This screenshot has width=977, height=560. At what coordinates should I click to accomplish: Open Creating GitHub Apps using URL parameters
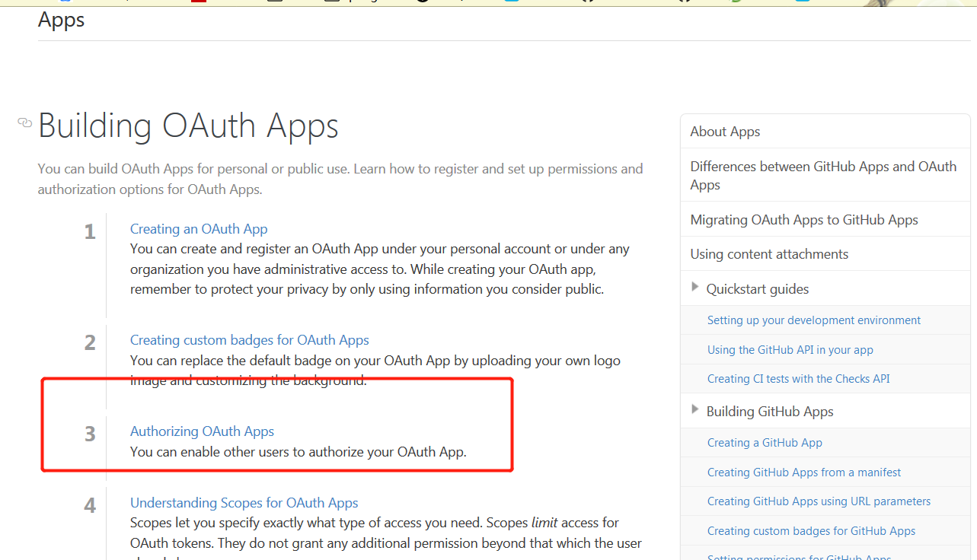[819, 501]
